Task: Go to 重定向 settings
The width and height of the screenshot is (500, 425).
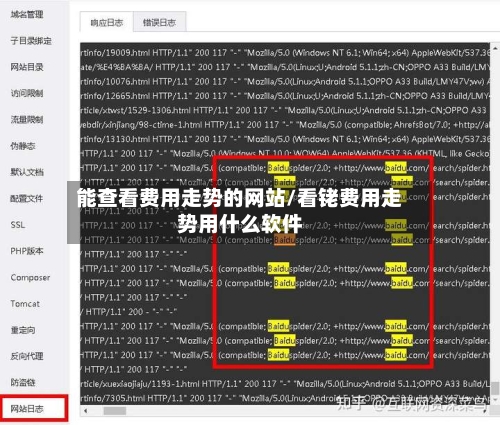Action: tap(23, 330)
